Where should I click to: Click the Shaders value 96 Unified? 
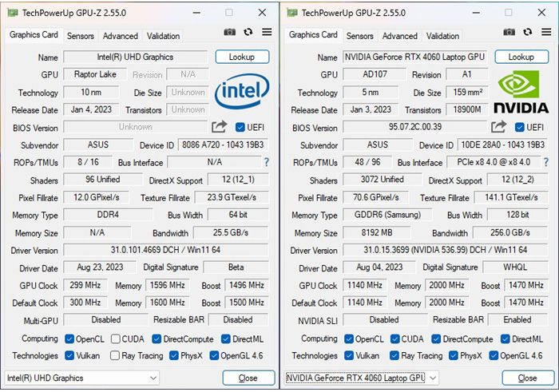click(x=103, y=180)
